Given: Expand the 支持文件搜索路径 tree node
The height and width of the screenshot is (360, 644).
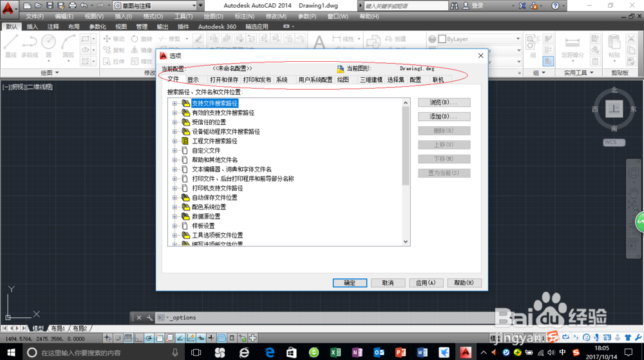Looking at the screenshot, I should [x=175, y=104].
